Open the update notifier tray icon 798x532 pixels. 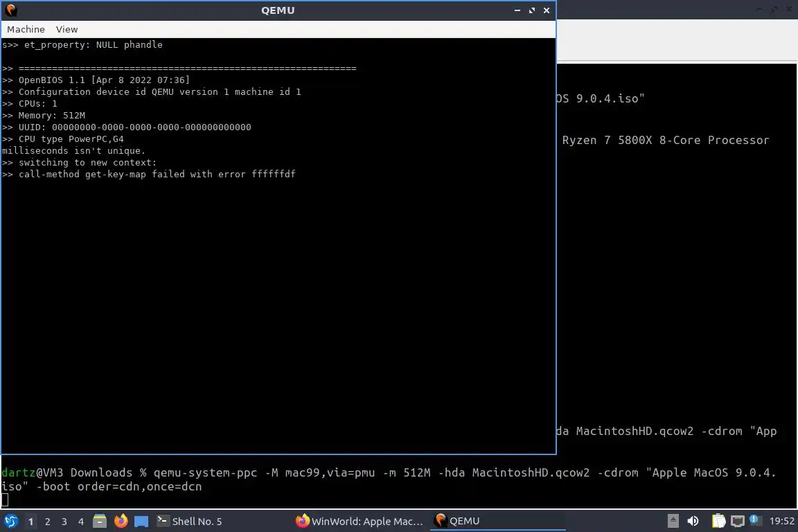click(755, 520)
